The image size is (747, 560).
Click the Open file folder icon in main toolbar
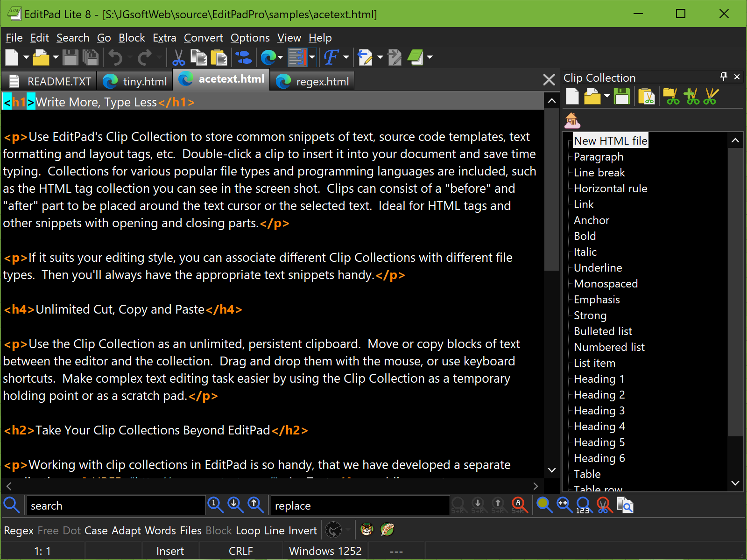pos(41,57)
